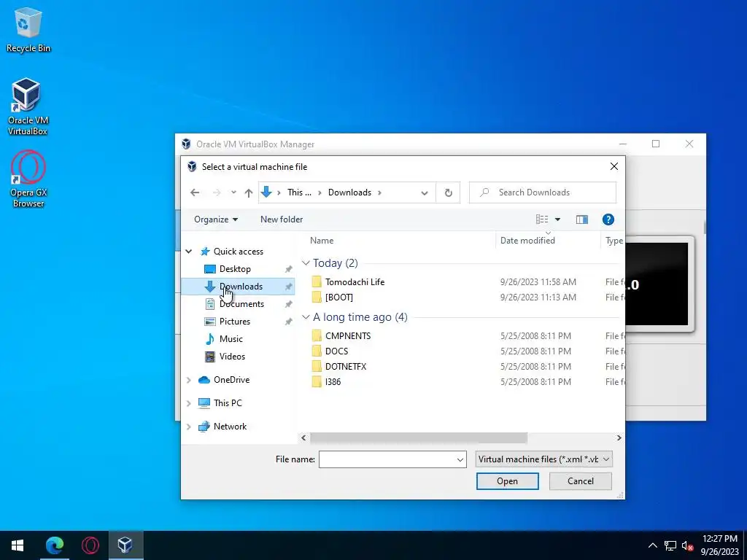Select Music in the navigation pane
Image resolution: width=747 pixels, height=560 pixels.
[231, 339]
